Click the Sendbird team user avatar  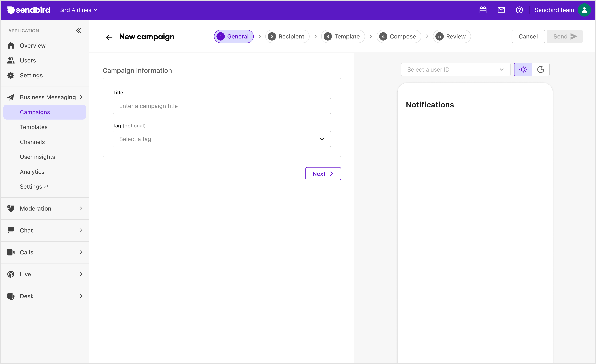tap(584, 10)
